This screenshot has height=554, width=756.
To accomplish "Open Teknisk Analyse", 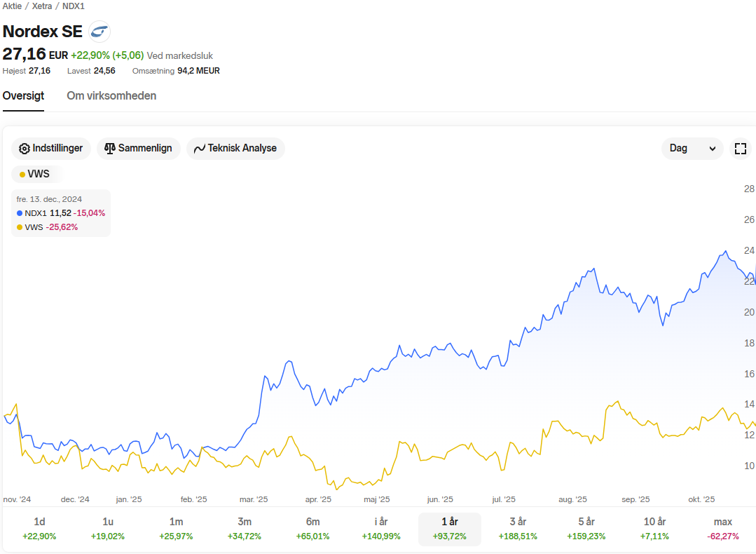I will coord(235,148).
